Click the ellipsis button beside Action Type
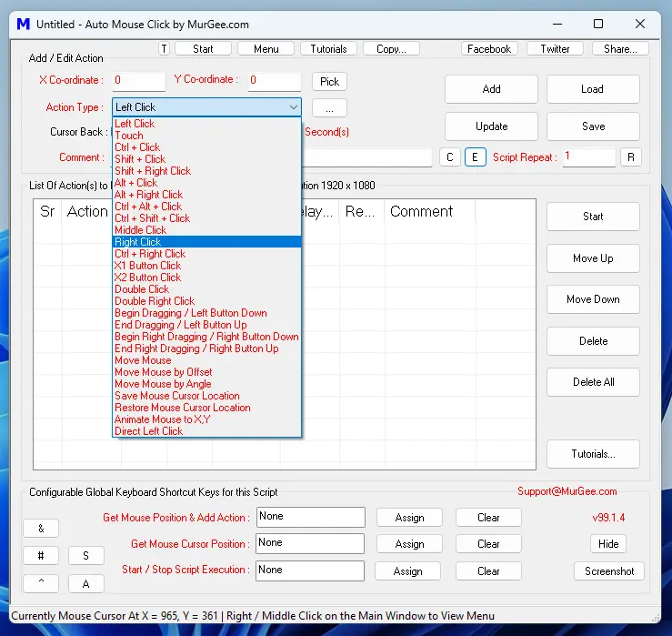The width and height of the screenshot is (672, 636). (329, 108)
